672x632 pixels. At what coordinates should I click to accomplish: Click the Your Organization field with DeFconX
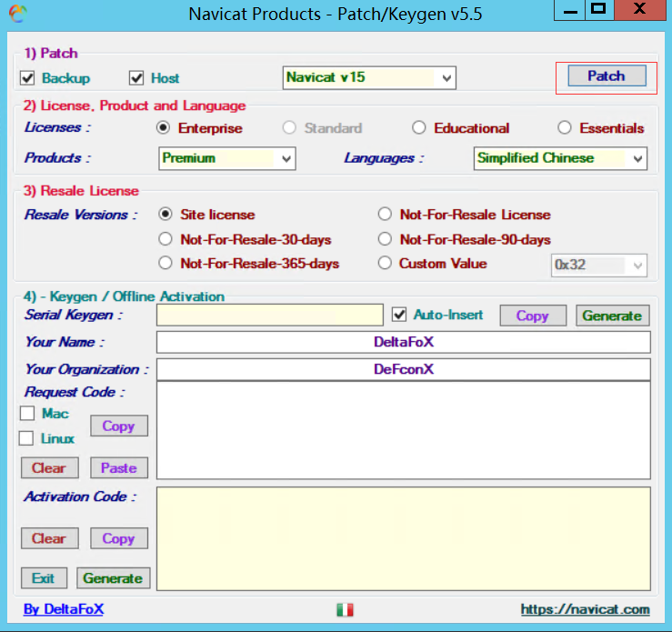click(x=404, y=369)
